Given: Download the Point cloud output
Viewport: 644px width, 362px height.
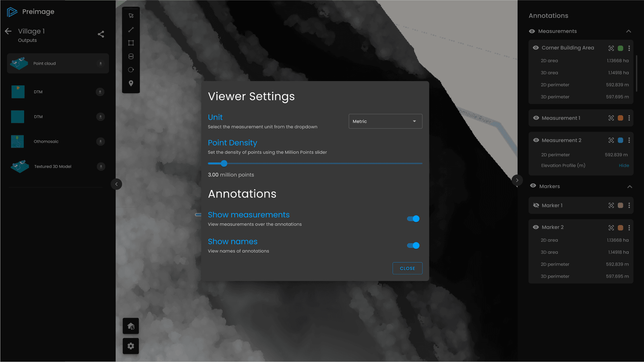Looking at the screenshot, I should pyautogui.click(x=100, y=64).
